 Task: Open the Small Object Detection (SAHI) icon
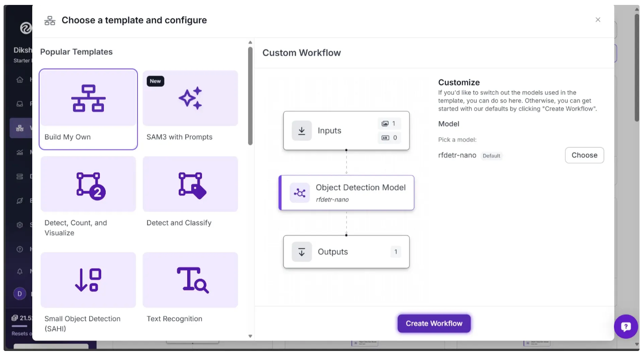tap(88, 280)
